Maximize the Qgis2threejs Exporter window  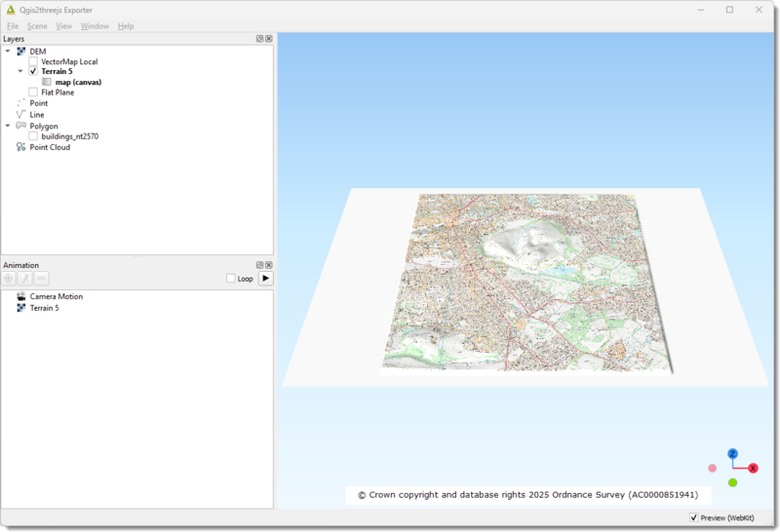click(x=729, y=10)
